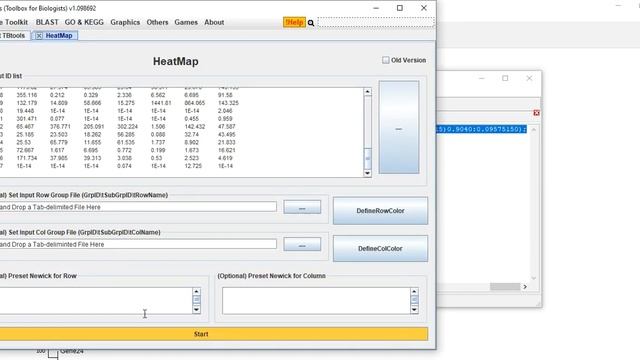This screenshot has width=640, height=360.
Task: Click browse button for Row Group File
Action: (x=302, y=207)
